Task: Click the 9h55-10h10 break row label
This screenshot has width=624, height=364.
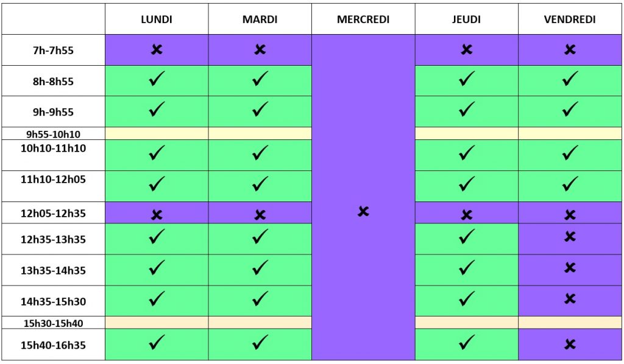Action: point(53,133)
